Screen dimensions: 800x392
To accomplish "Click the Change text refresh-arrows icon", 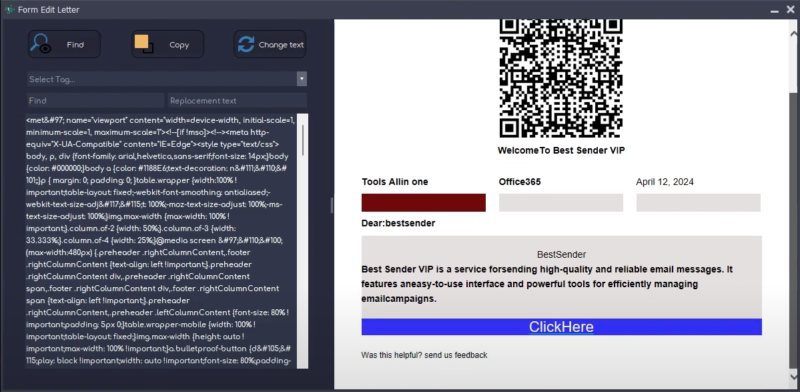I will (245, 44).
